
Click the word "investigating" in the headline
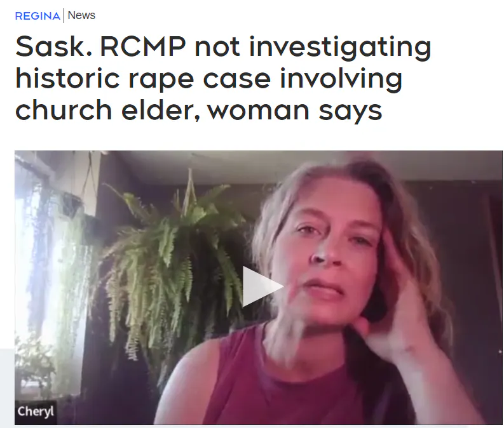click(x=340, y=48)
